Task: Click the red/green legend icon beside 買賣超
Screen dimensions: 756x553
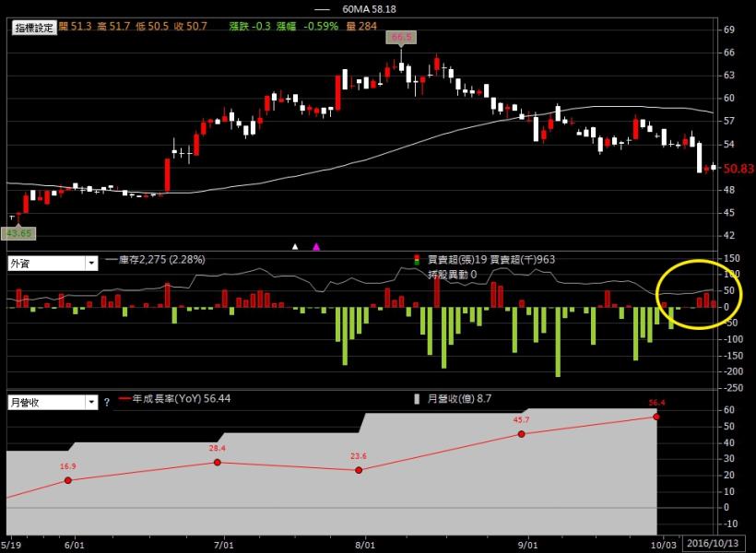Action: tap(417, 259)
